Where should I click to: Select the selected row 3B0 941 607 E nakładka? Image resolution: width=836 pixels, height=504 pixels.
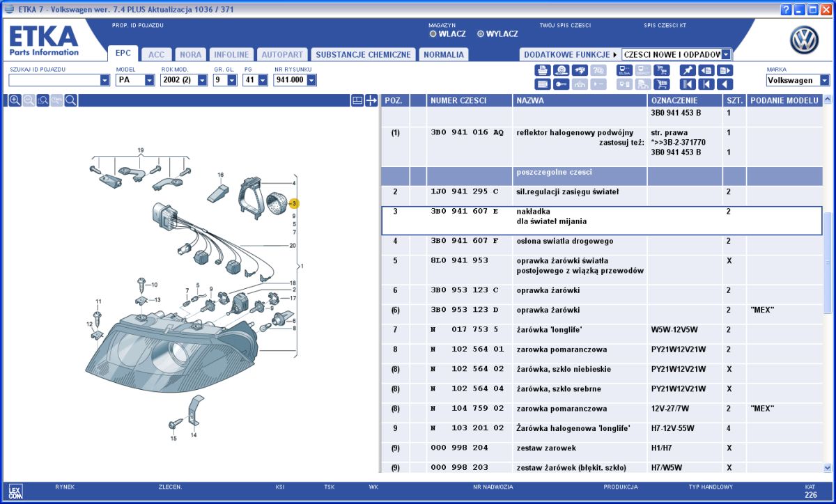tap(602, 220)
